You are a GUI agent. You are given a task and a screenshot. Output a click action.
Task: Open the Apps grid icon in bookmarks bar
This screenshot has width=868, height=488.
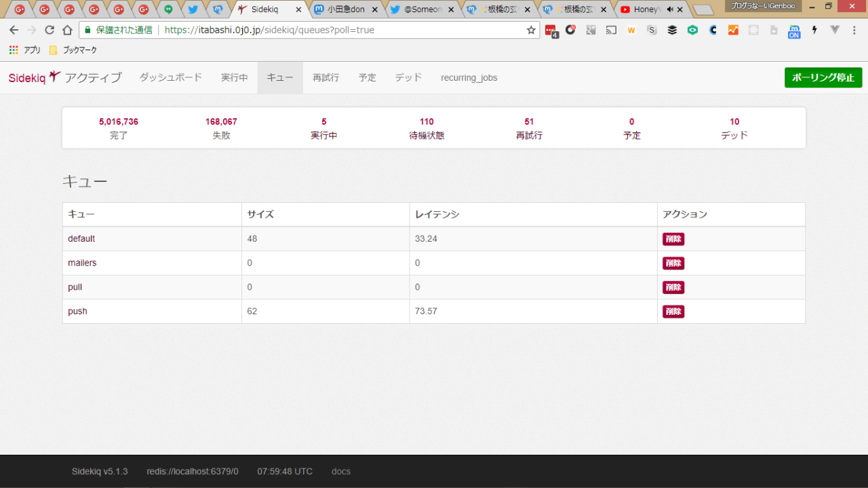tap(14, 50)
